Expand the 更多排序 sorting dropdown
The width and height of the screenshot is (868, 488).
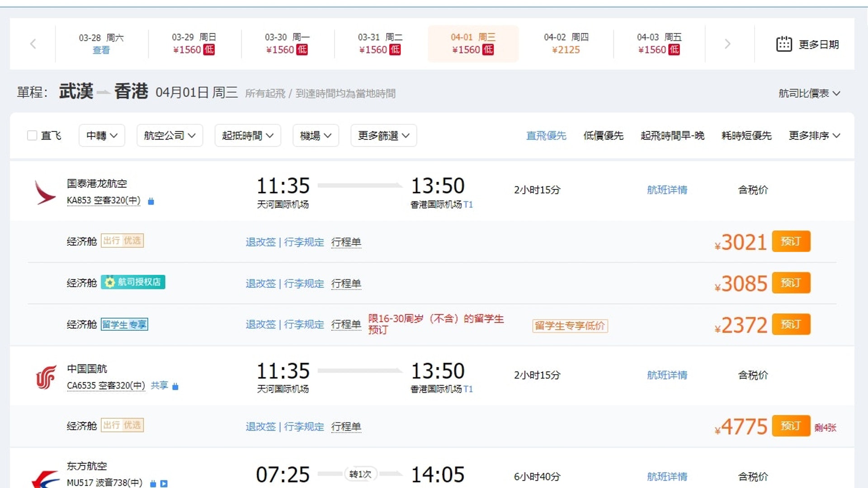coord(814,136)
